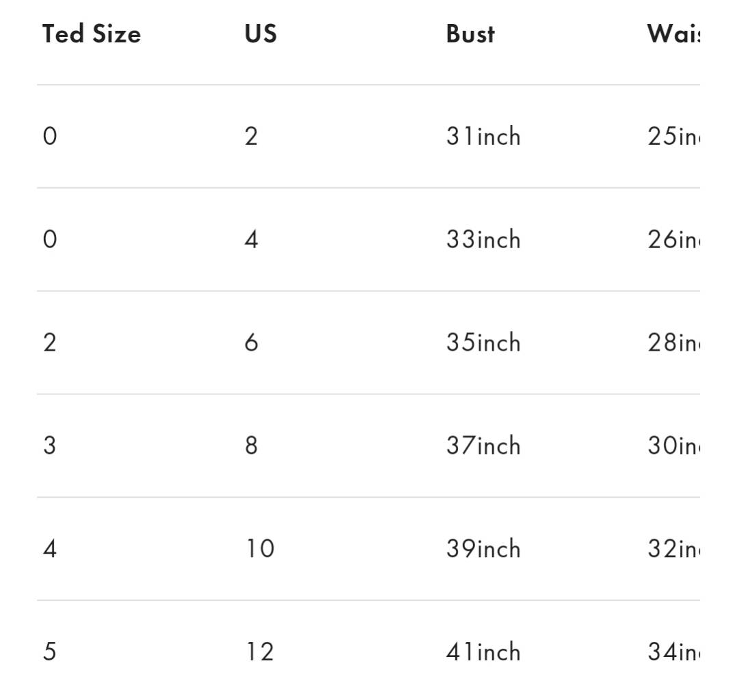The height and width of the screenshot is (700, 737).
Task: Select US size 10 cell
Action: (260, 549)
